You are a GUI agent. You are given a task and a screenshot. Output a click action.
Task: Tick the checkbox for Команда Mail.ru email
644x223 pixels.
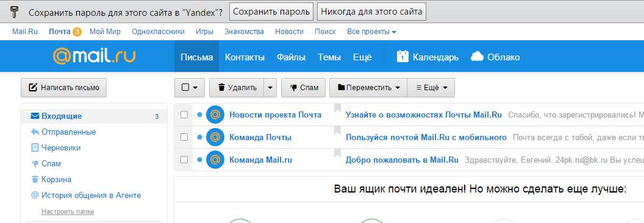pos(184,160)
